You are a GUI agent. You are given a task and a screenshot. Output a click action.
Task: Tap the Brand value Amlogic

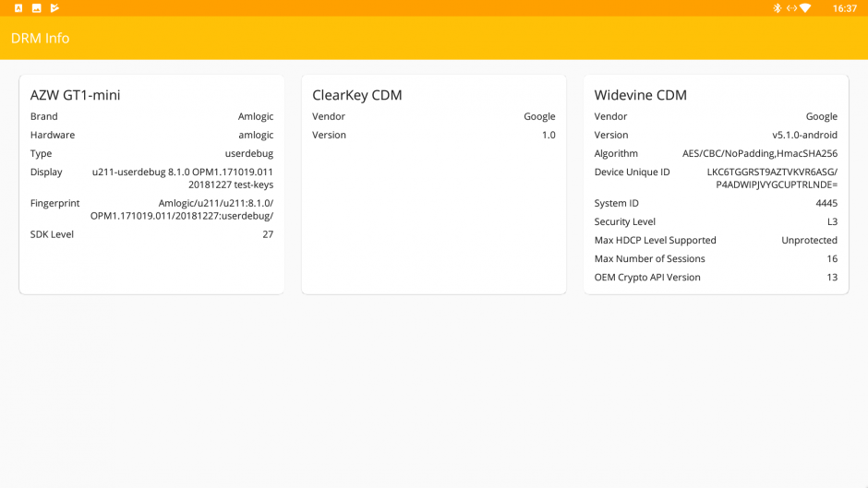tap(256, 117)
